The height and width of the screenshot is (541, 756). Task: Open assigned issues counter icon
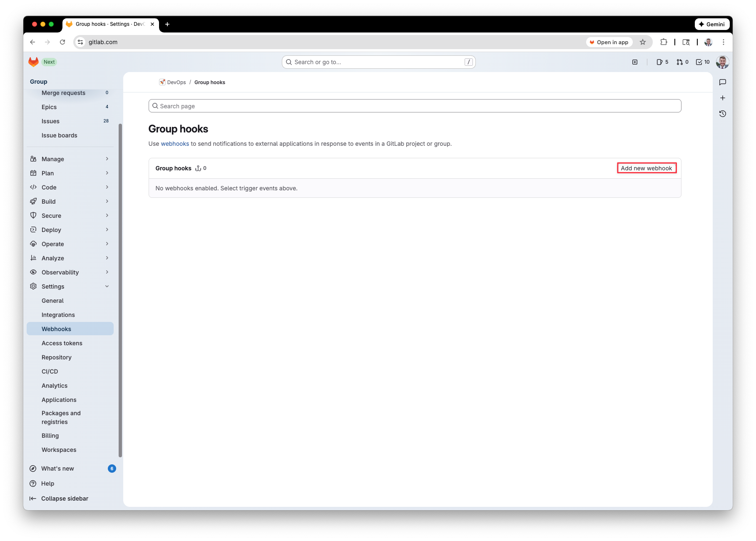(x=662, y=62)
